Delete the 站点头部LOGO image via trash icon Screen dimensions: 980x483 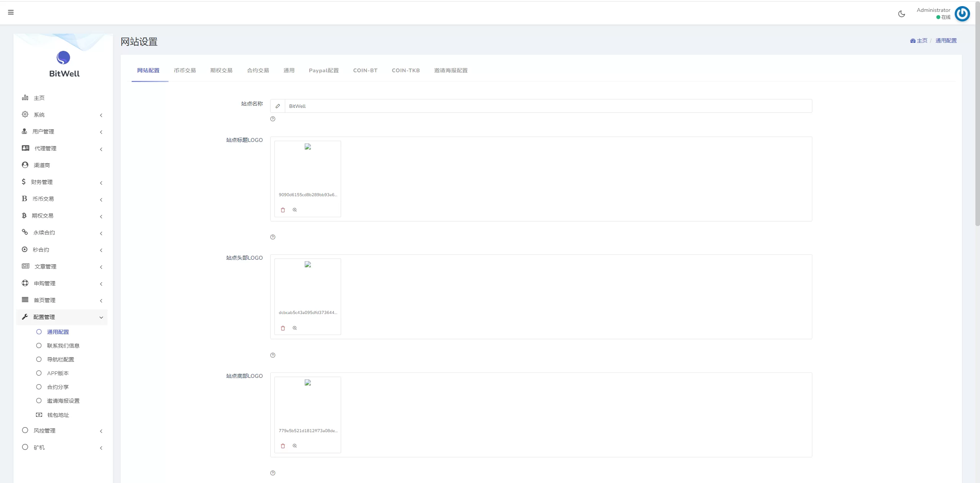pos(283,328)
